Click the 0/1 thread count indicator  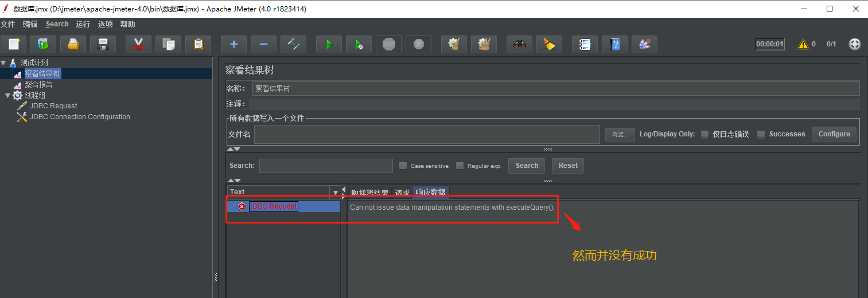point(831,44)
